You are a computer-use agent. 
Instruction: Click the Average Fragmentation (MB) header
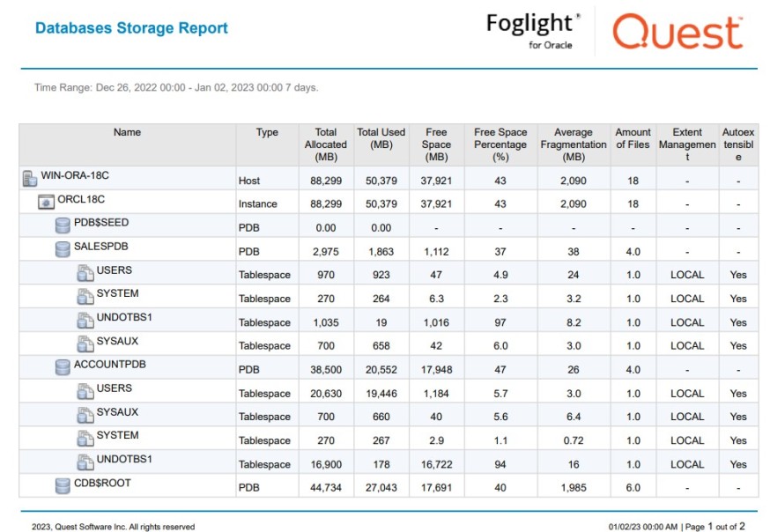(574, 144)
